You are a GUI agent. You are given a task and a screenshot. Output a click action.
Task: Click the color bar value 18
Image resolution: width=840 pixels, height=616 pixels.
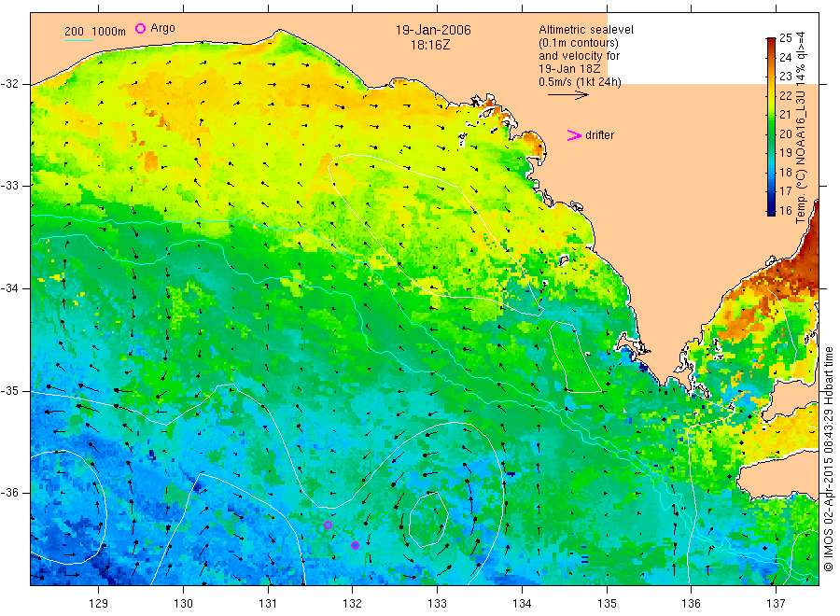tap(785, 172)
